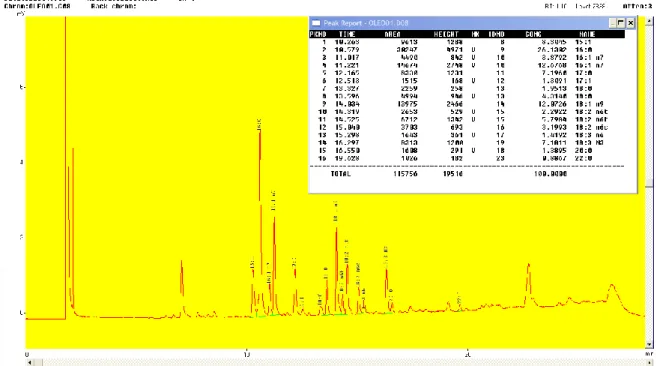Click the right arrow of horizontal scrollbar
Image resolution: width=660 pixels, height=366 pixels.
point(650,362)
